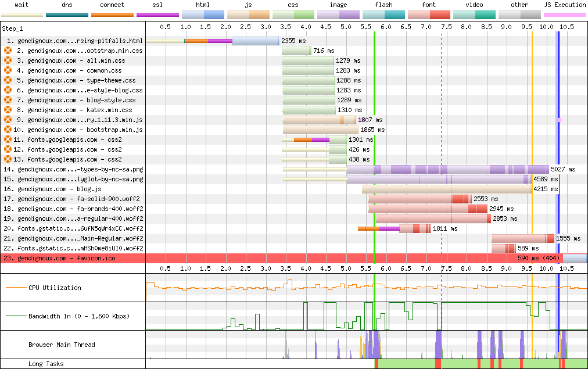
Task: Select the JS Execution legend swatch
Action: click(564, 15)
